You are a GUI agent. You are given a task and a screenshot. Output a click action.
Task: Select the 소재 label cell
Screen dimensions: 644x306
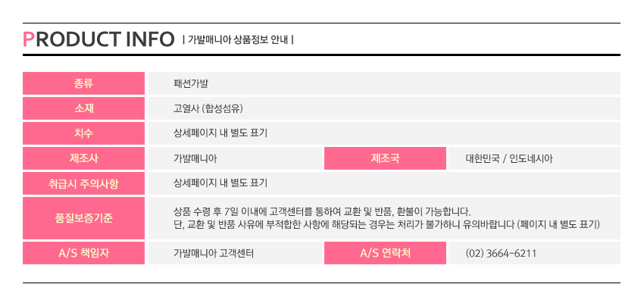click(83, 108)
